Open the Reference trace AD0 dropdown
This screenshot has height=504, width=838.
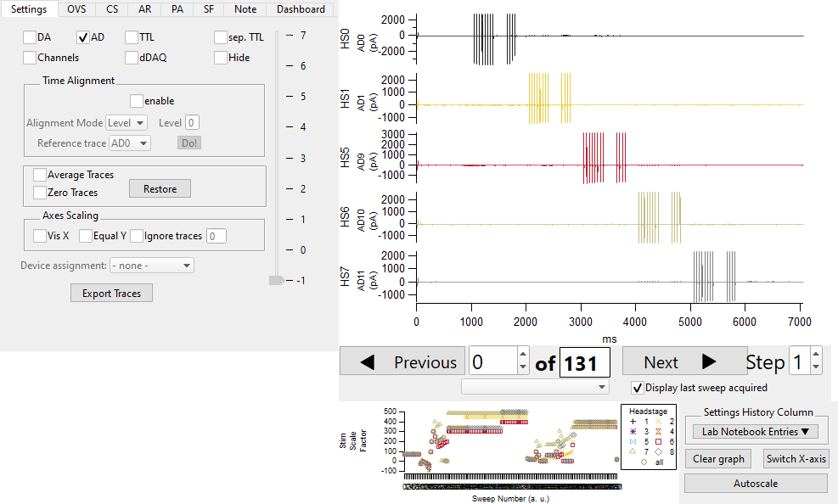coord(129,143)
